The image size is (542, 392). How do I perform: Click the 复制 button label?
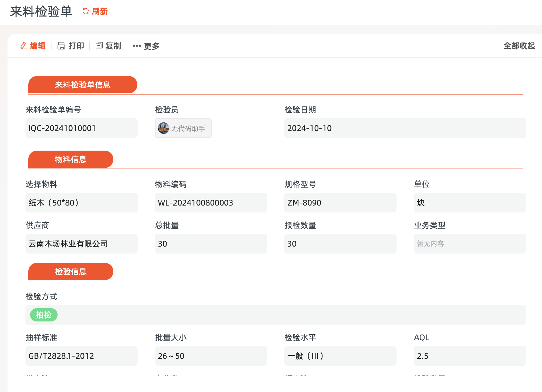[x=113, y=46]
